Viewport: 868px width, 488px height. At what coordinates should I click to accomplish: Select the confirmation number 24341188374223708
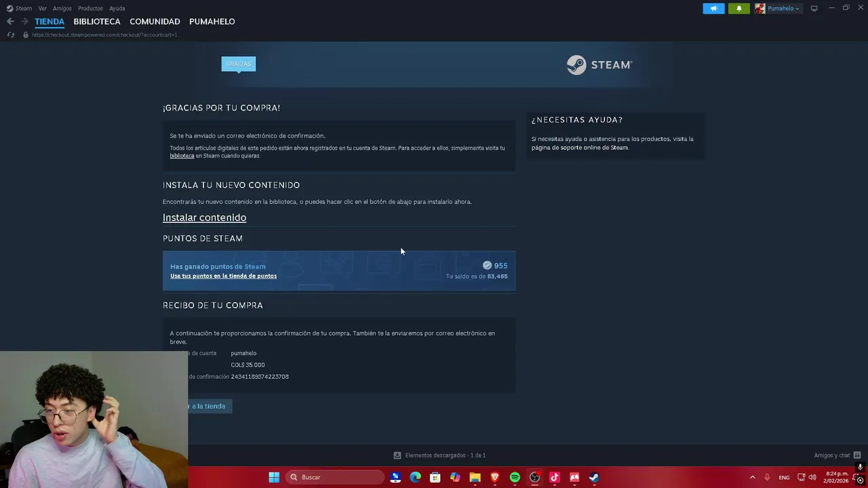[260, 377]
